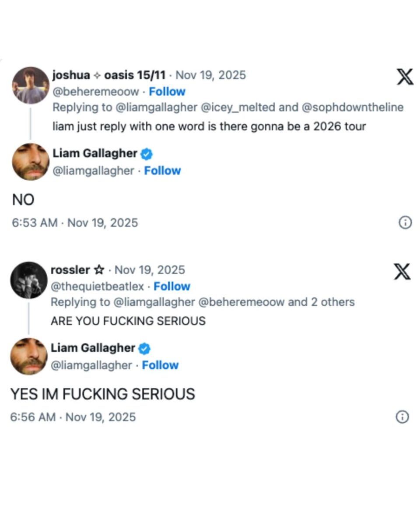The width and height of the screenshot is (420, 525).
Task: Open info icon beside 6:56 AM timestamp
Action: pos(402,417)
